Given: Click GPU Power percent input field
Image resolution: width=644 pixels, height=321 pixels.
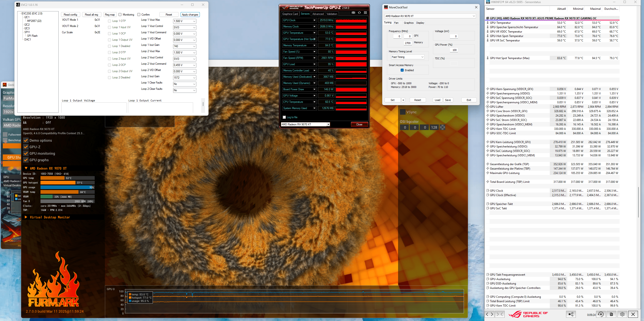Looking at the screenshot, I should (x=453, y=50).
